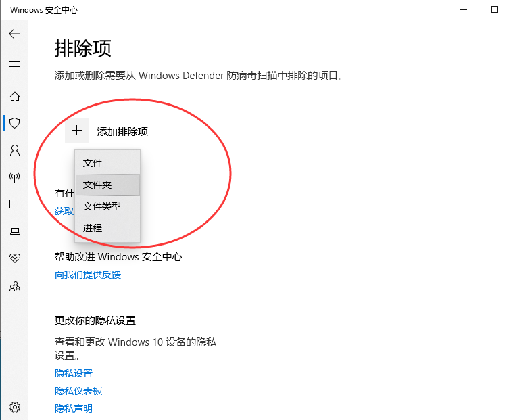The image size is (511, 420).
Task: Maximize the Windows 安全中心 window
Action: [x=495, y=9]
